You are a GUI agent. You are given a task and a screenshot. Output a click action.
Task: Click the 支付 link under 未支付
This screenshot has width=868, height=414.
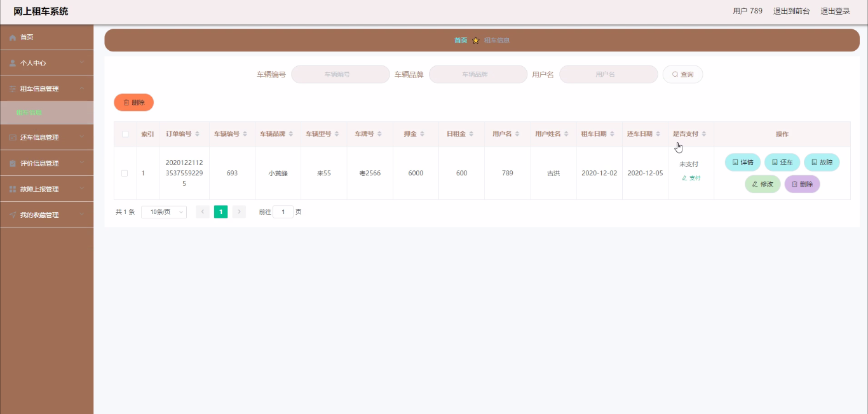point(691,178)
